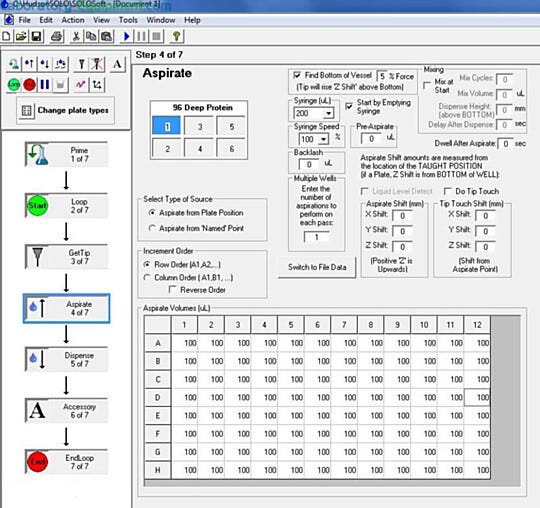The height and width of the screenshot is (508, 540).
Task: Add a Prime step from the flask icon
Action: point(14,64)
